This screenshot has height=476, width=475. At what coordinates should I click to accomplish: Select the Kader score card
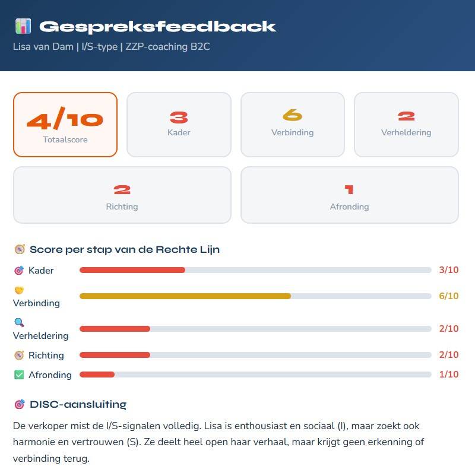click(179, 125)
